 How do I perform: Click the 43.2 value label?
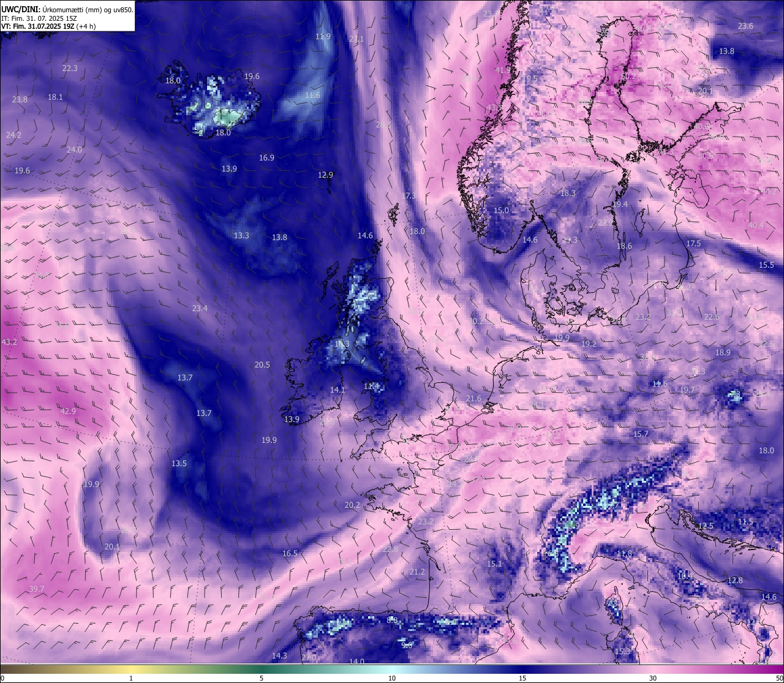click(x=10, y=342)
